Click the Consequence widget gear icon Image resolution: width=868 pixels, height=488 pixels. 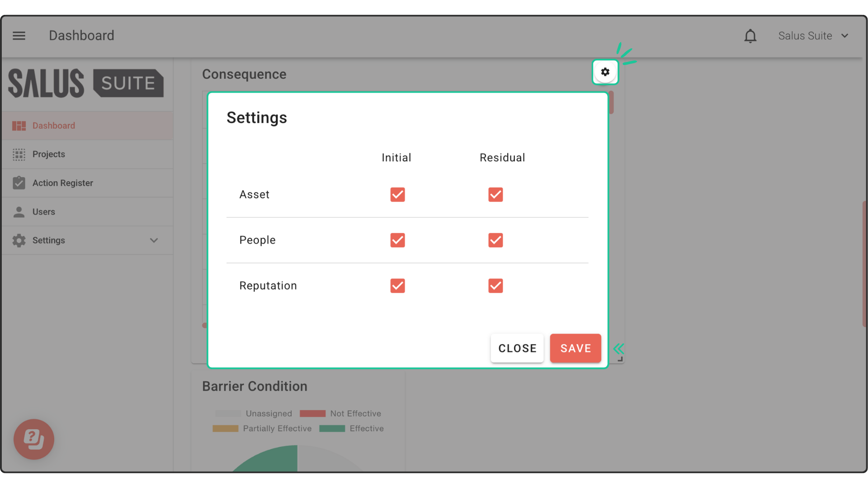point(605,72)
